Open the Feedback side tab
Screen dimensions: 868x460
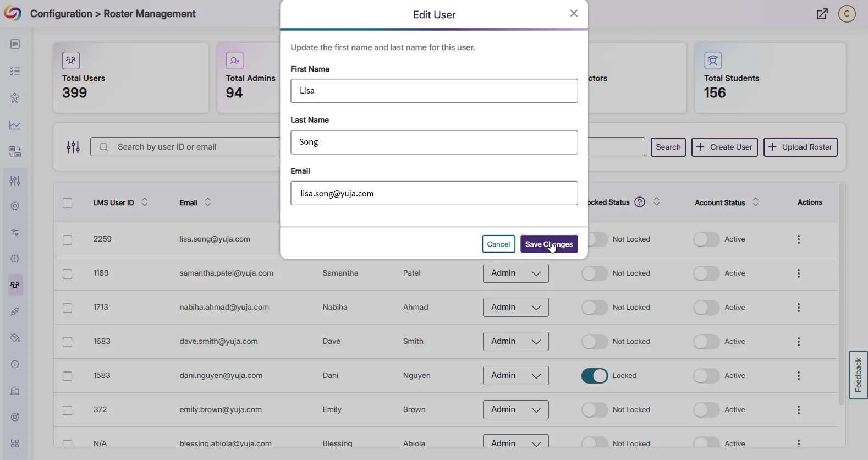[858, 375]
